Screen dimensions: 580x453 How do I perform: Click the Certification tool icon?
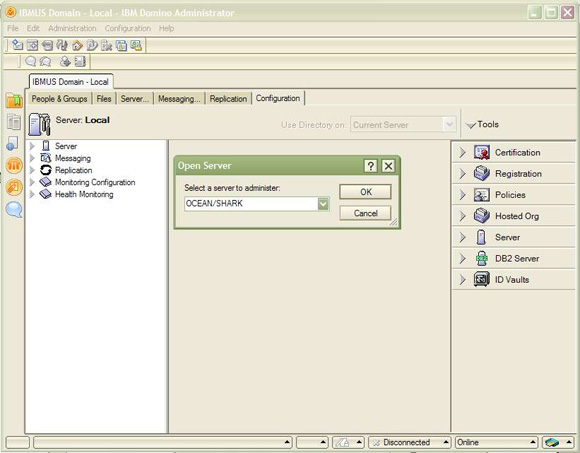pos(482,152)
